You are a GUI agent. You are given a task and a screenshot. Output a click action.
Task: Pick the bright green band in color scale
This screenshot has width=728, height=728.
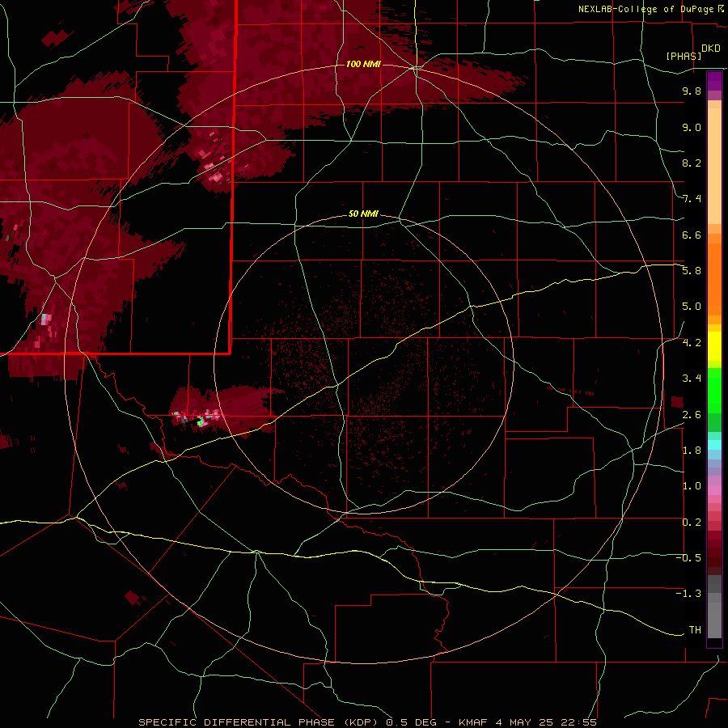[x=714, y=390]
